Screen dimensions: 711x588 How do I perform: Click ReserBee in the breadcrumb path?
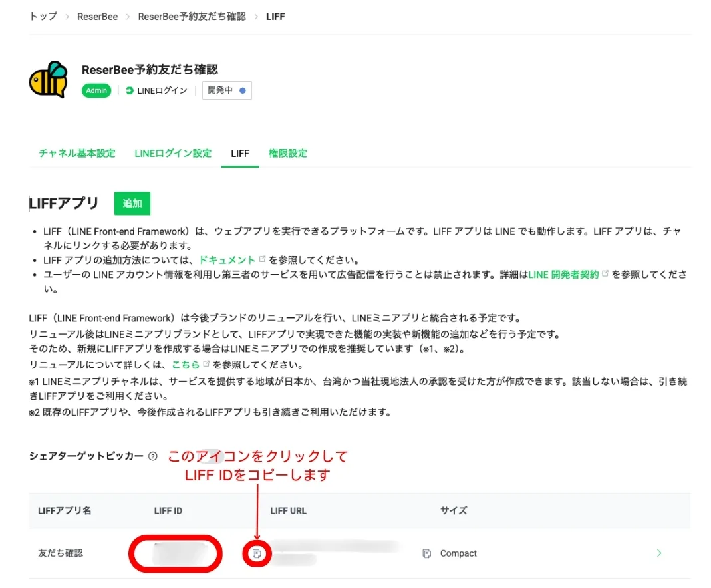97,16
